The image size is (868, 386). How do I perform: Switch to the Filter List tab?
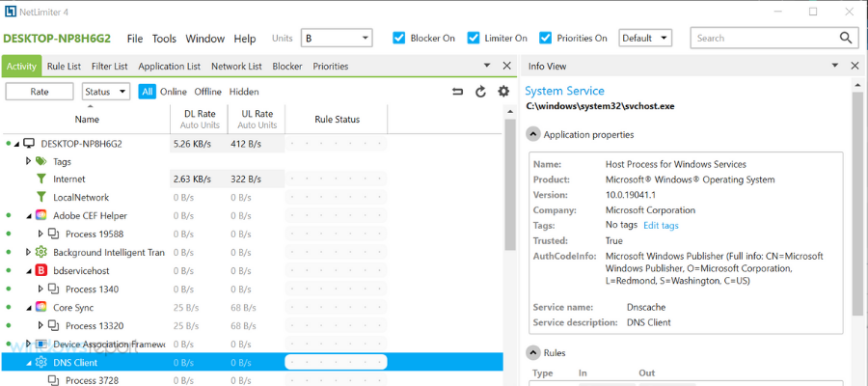coord(110,66)
